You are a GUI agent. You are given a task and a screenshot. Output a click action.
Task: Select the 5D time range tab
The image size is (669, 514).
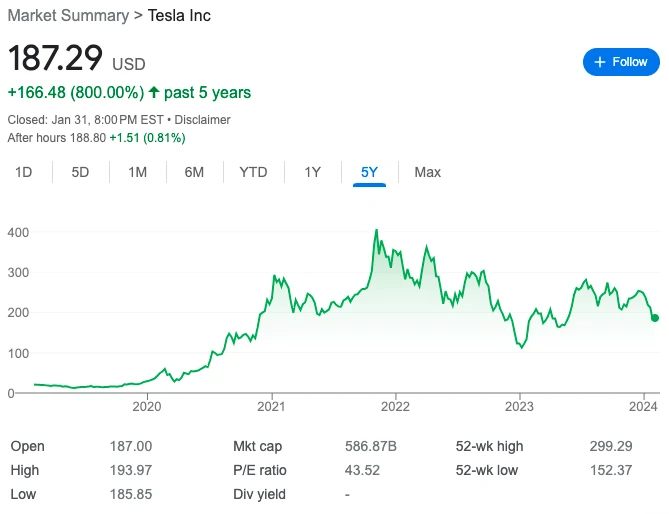80,172
